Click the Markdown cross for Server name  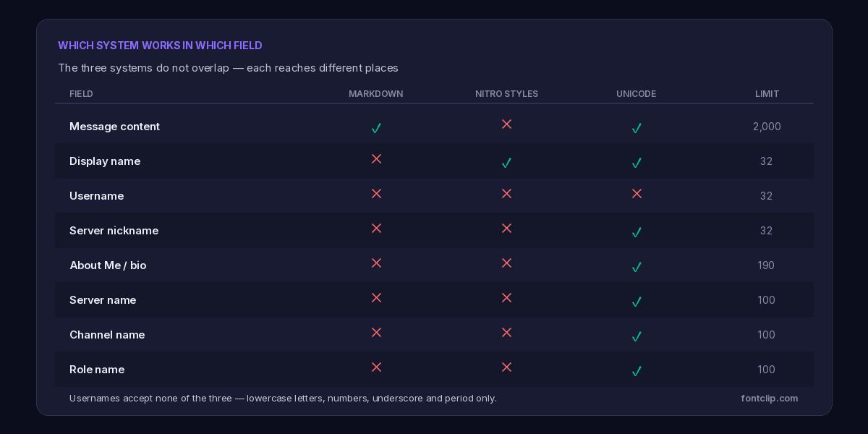click(x=376, y=298)
